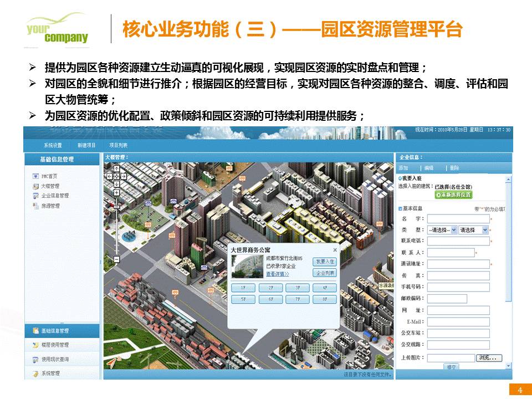The width and height of the screenshot is (532, 399).
Task: Open 大楼管理 in the left sidebar
Action: (50, 186)
